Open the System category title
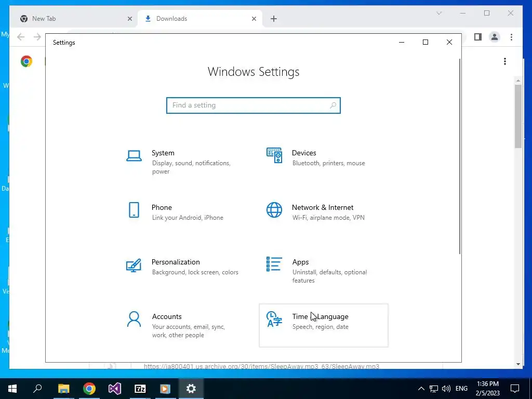The width and height of the screenshot is (532, 399). tap(163, 153)
